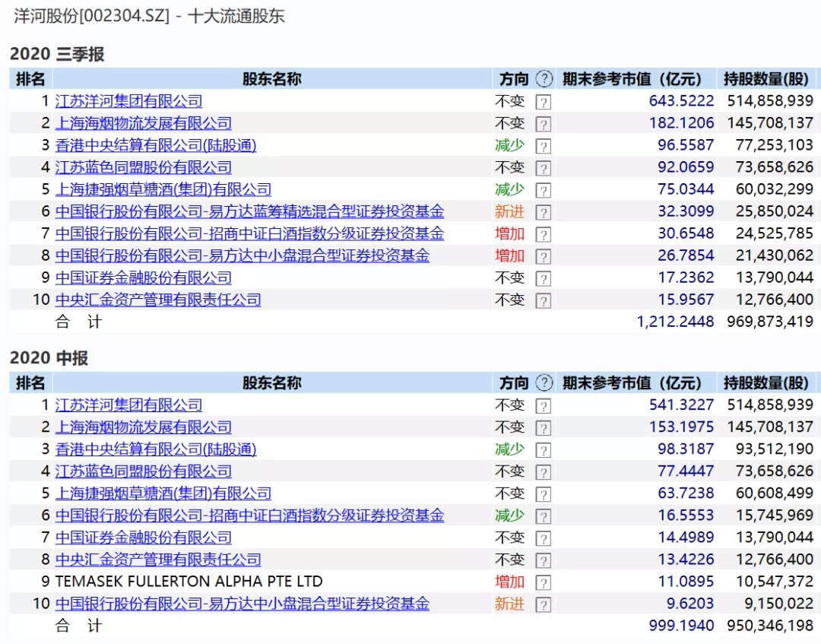The height and width of the screenshot is (644, 821).
Task: Click question icon for 中报 中国证券金融 row
Action: tap(543, 538)
